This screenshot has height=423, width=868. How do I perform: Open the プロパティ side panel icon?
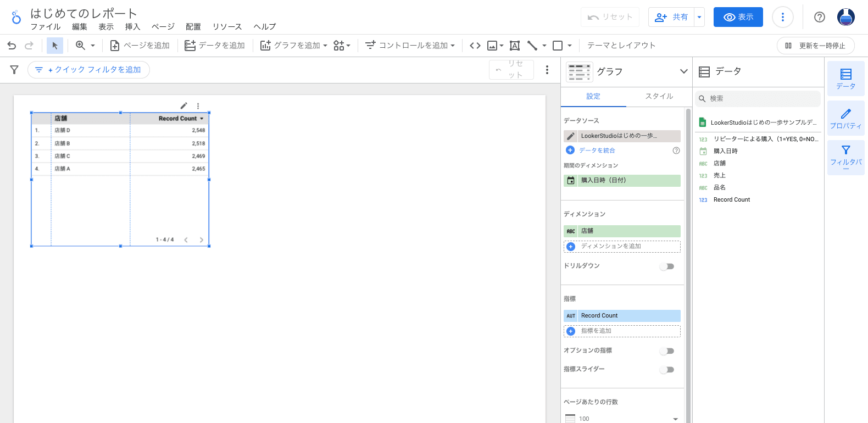[846, 118]
